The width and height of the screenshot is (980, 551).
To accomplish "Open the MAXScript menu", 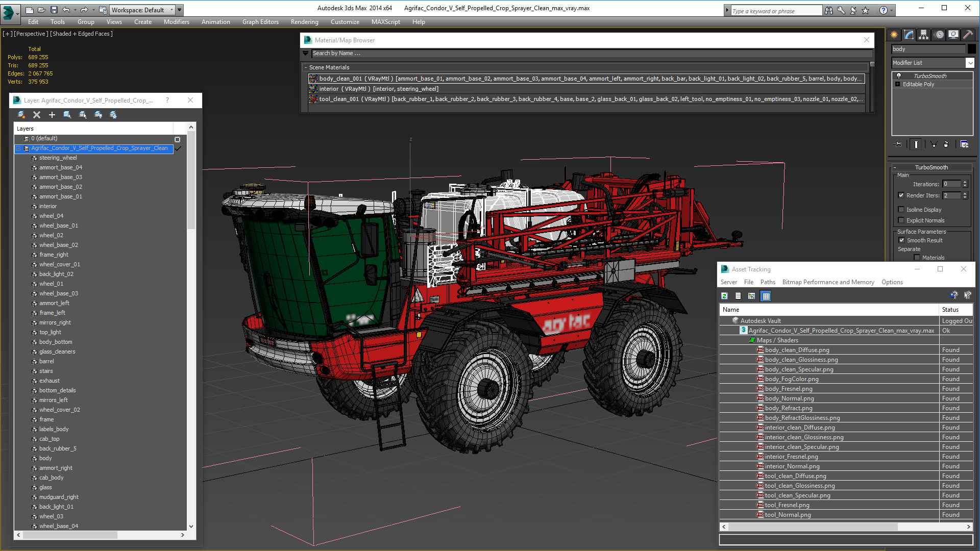I will (x=385, y=22).
